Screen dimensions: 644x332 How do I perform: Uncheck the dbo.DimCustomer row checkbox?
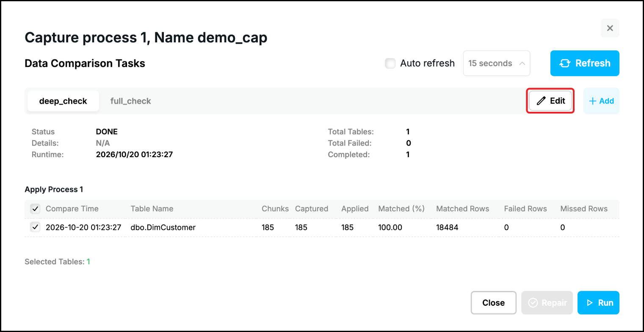pyautogui.click(x=35, y=227)
